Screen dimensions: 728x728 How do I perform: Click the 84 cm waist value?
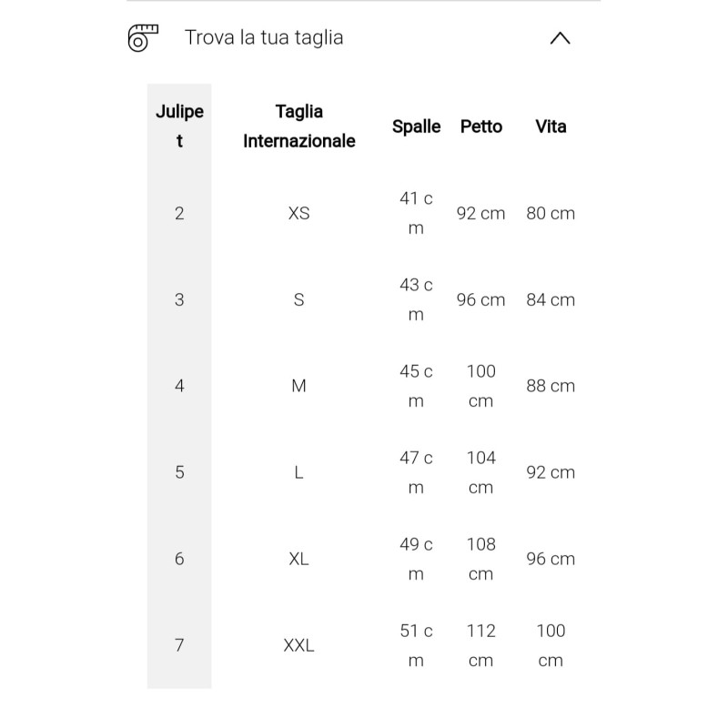[551, 299]
